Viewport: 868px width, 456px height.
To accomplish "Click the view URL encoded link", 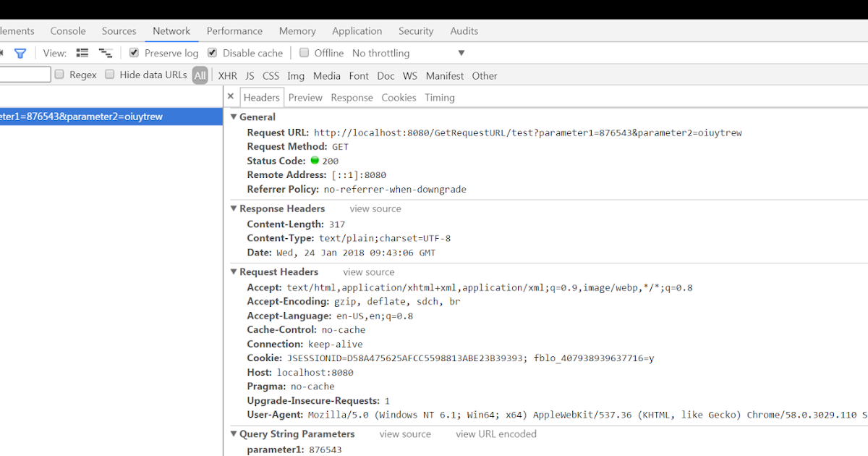I will (x=495, y=434).
